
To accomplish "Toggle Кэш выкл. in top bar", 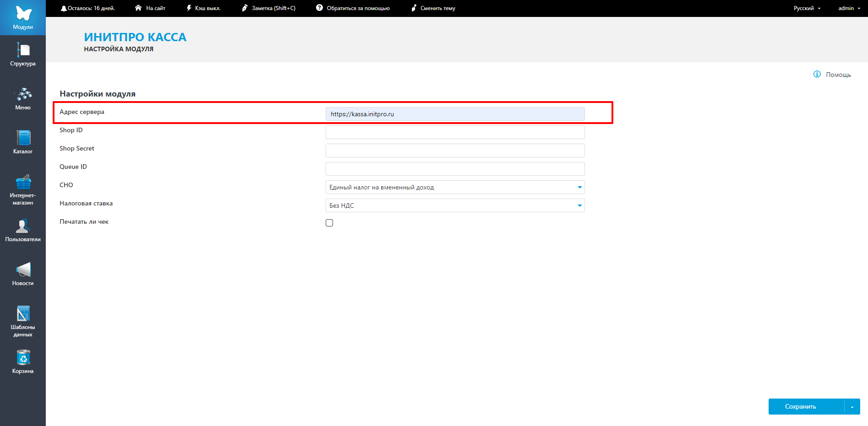I will (208, 8).
